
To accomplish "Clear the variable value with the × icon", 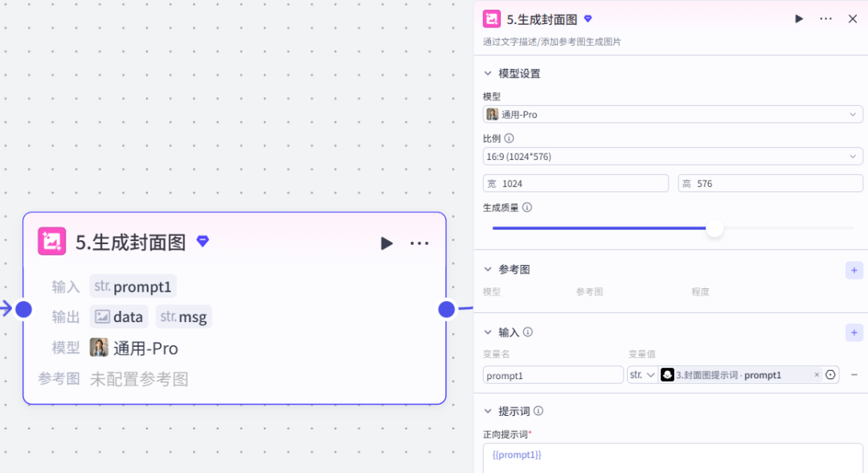I will point(818,374).
